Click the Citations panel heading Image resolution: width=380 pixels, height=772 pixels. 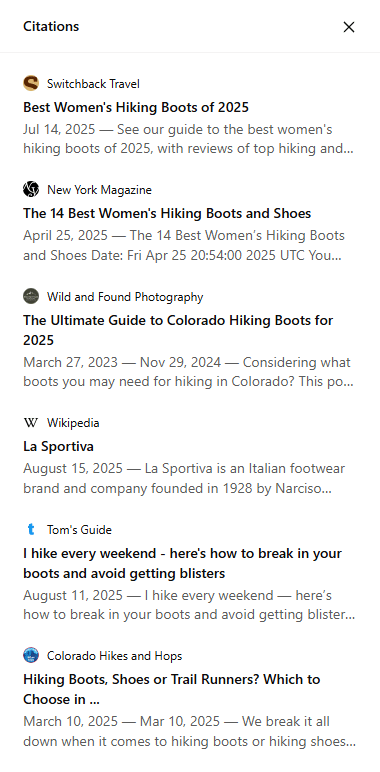click(51, 26)
